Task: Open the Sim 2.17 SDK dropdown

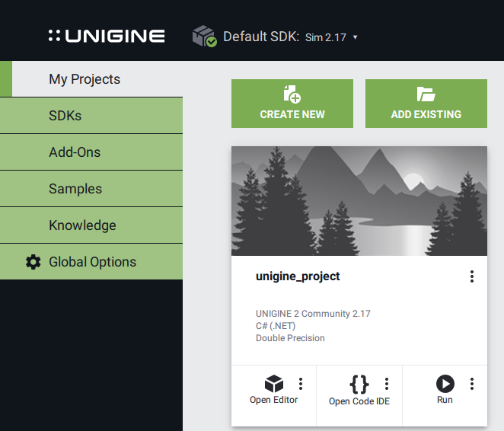Action: click(x=331, y=37)
